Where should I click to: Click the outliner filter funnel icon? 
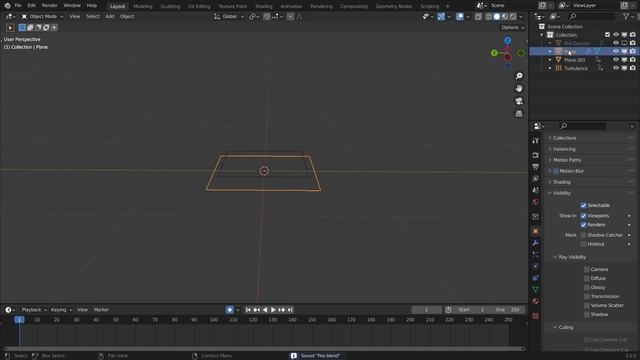point(626,16)
